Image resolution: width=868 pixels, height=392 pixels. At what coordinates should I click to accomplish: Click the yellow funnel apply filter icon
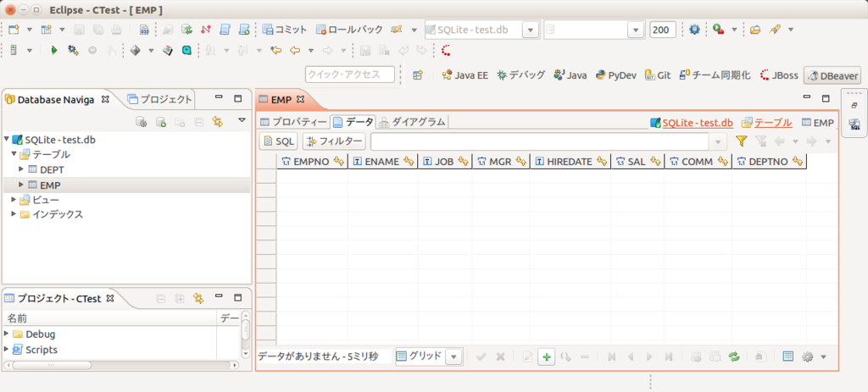point(741,141)
